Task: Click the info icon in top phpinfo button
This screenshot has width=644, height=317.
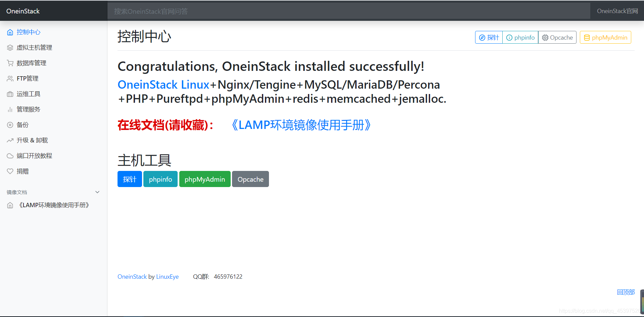Action: click(509, 38)
